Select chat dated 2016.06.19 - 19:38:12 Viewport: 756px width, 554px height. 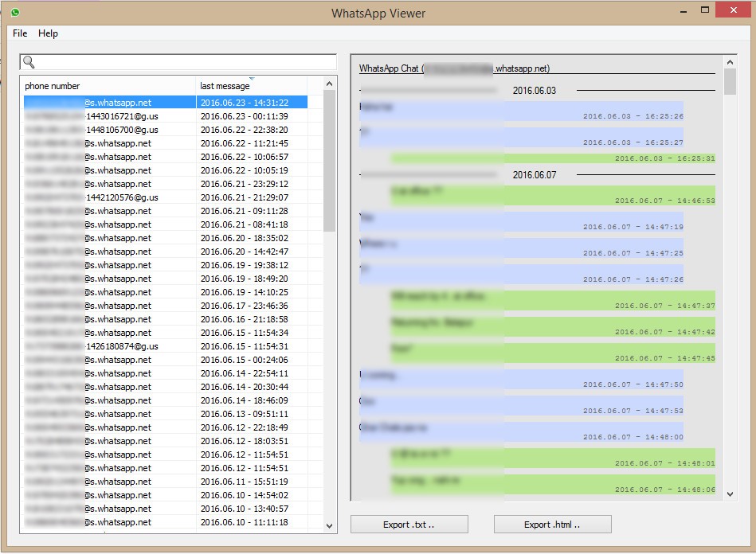pyautogui.click(x=166, y=264)
